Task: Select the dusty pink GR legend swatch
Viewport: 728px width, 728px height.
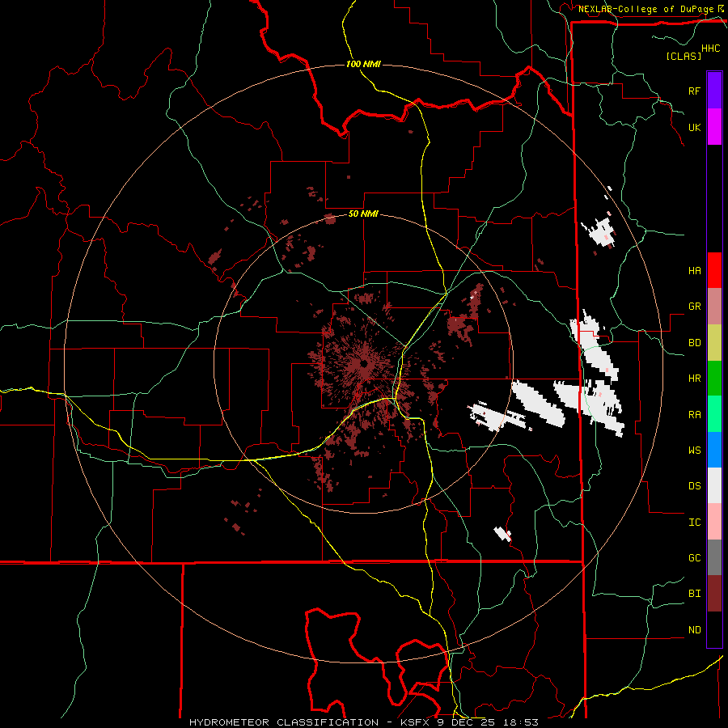Action: pyautogui.click(x=714, y=307)
